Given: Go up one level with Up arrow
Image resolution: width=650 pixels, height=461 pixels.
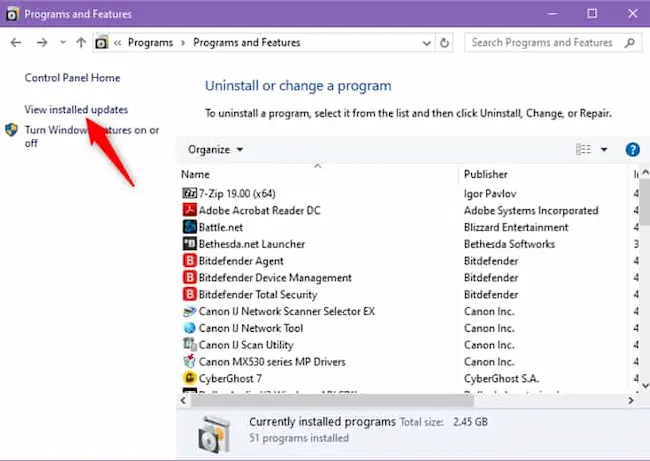Looking at the screenshot, I should [x=81, y=43].
